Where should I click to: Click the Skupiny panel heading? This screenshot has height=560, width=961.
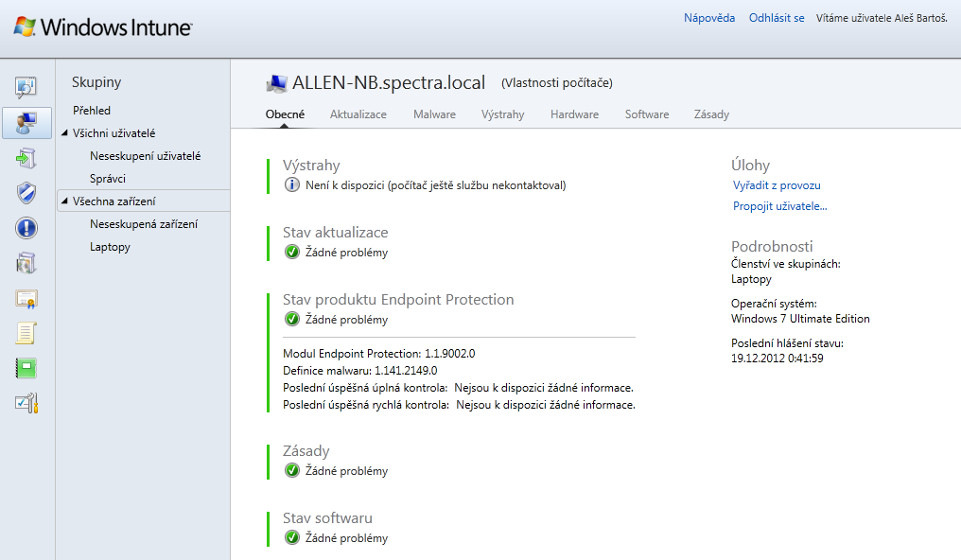pos(96,82)
